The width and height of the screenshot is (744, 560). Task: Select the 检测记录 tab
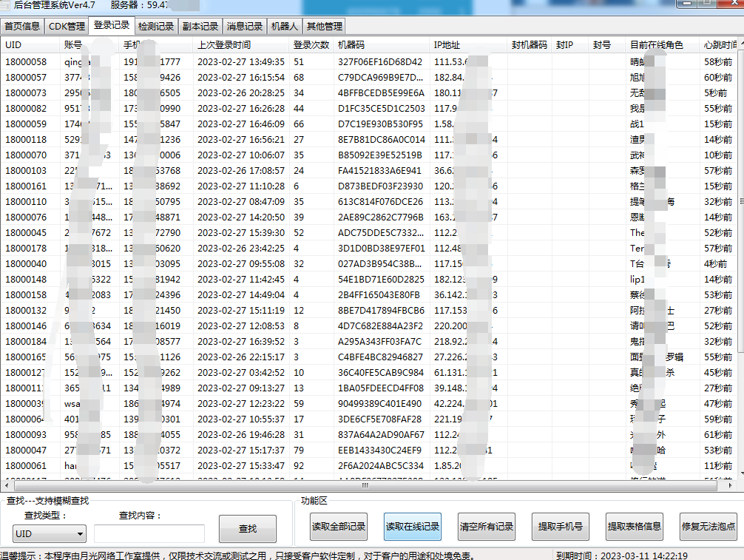(x=156, y=27)
